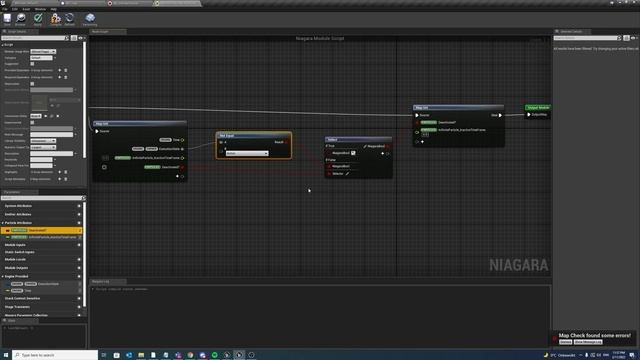Click the Selected Details search field
The width and height of the screenshot is (640, 360).
click(x=587, y=38)
